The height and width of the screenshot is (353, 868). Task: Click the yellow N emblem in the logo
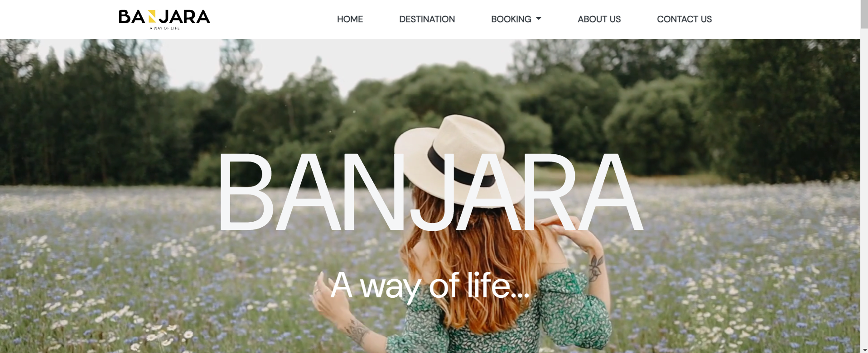point(152,17)
